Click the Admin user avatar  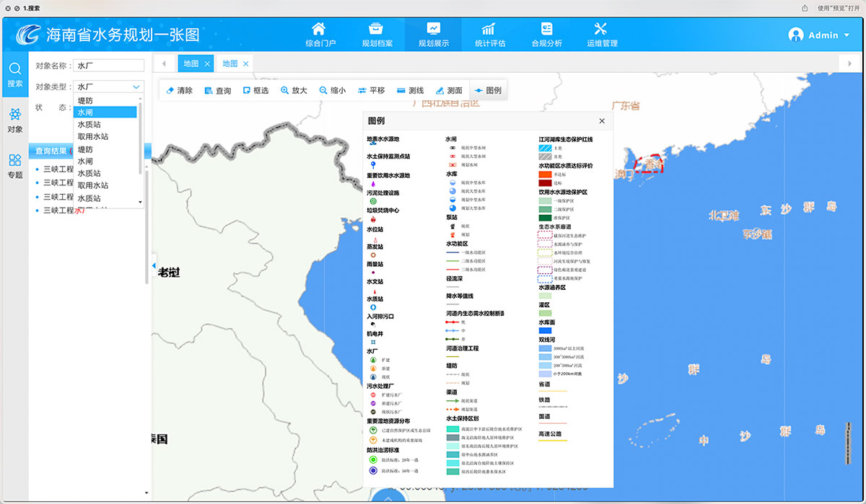(796, 35)
